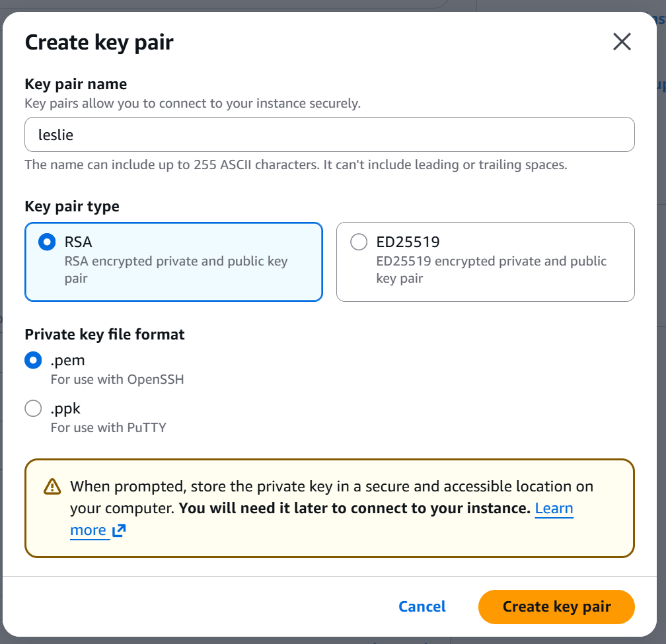
Task: Click the 255 ASCII characters helper text
Action: tap(295, 164)
